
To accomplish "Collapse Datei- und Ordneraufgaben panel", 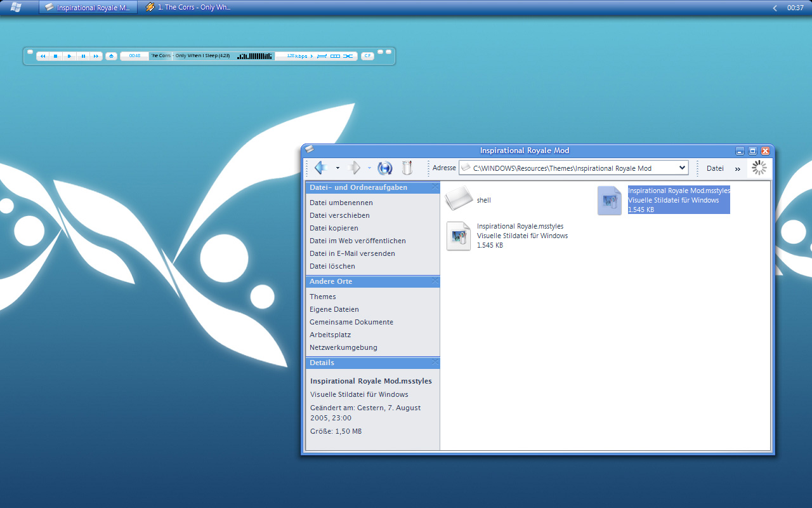I will click(435, 187).
